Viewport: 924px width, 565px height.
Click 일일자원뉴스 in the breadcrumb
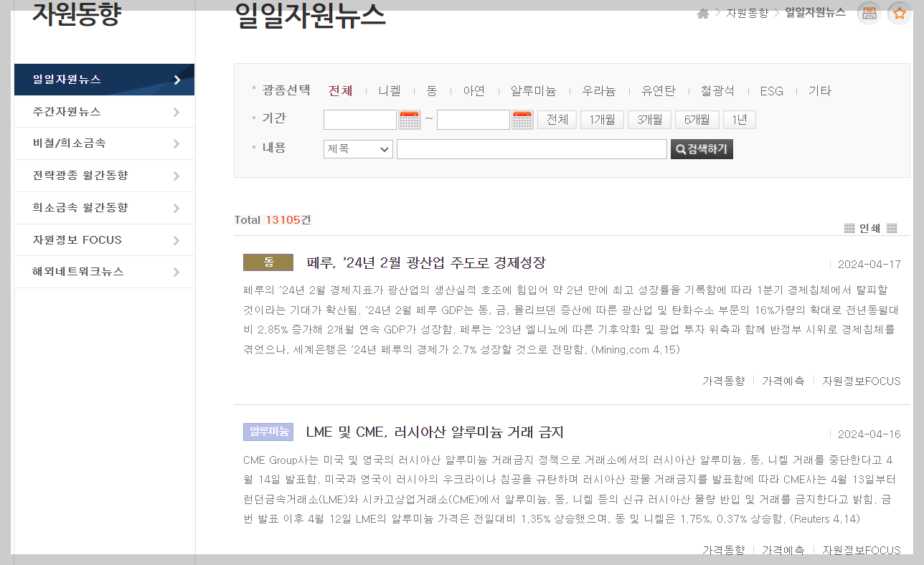tap(815, 13)
